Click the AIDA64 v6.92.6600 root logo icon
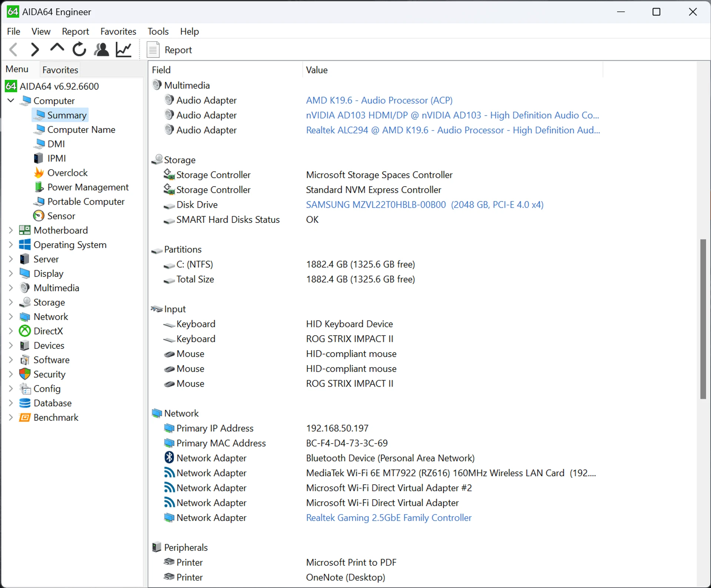711x588 pixels. 11,86
